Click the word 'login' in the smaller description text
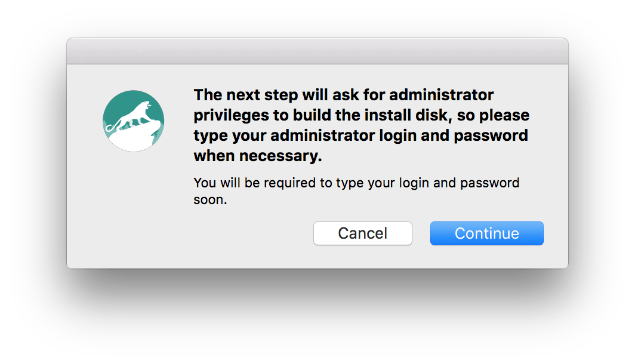This screenshot has height=364, width=635. tap(414, 183)
